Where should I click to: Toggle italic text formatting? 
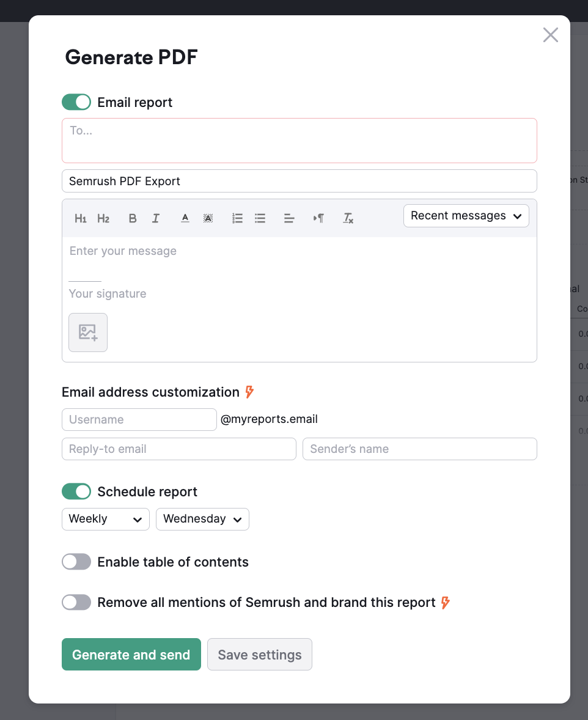click(156, 219)
